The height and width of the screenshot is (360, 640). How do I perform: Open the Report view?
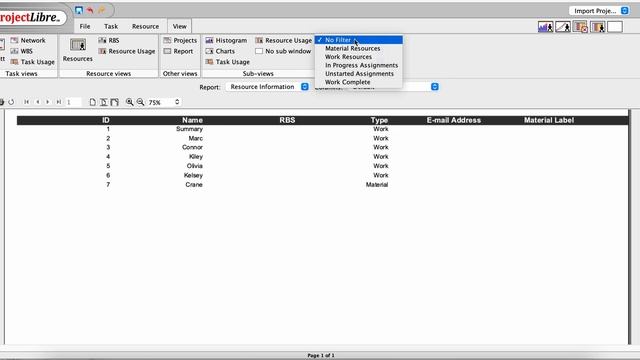(x=178, y=51)
